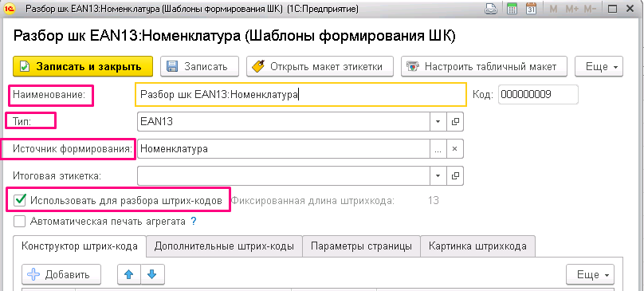Click the empty Итоговая этикетка field
The image size is (644, 291).
click(x=284, y=175)
